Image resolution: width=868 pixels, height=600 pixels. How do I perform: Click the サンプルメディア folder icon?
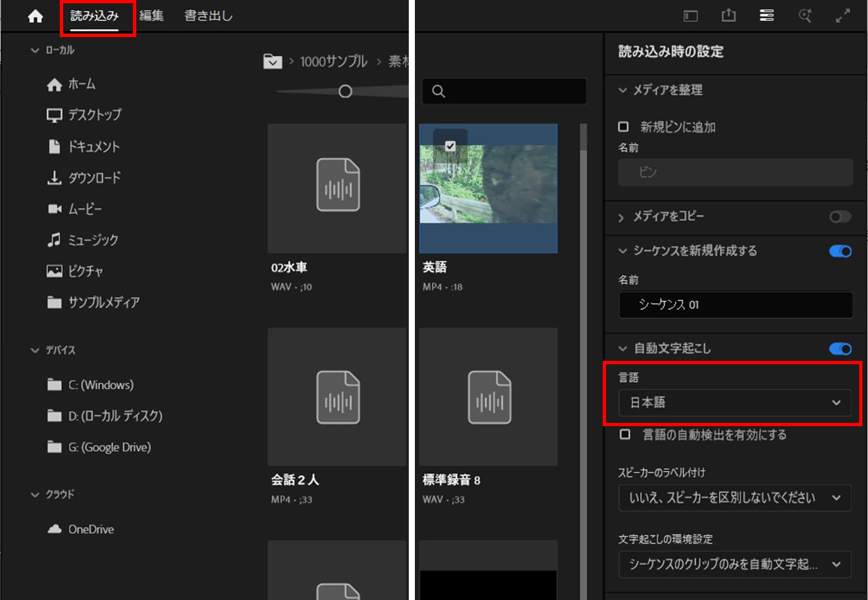54,302
